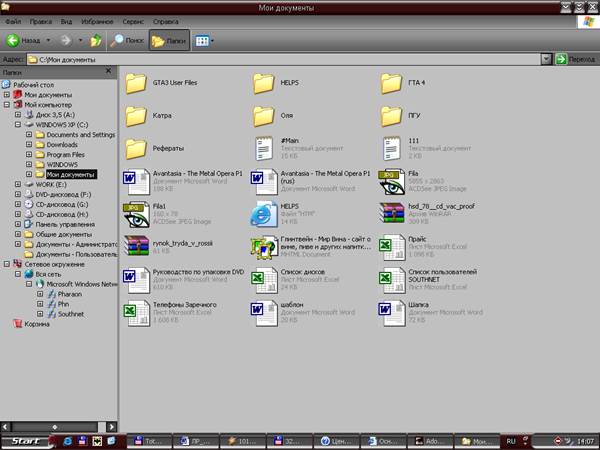Select the Прайс Excel sheet icon

391,245
